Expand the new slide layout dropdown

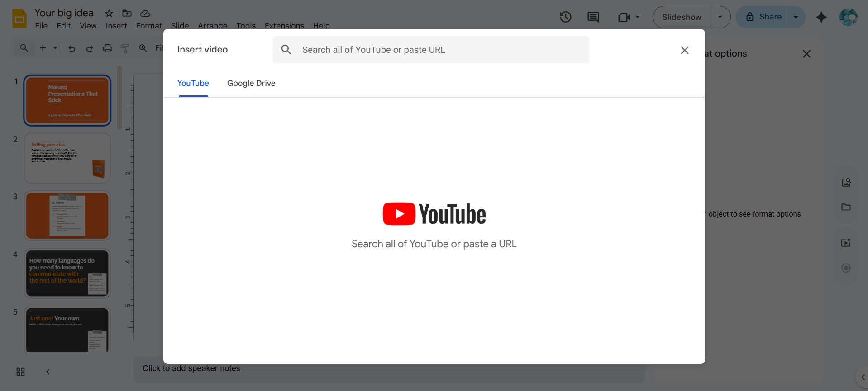pos(55,48)
